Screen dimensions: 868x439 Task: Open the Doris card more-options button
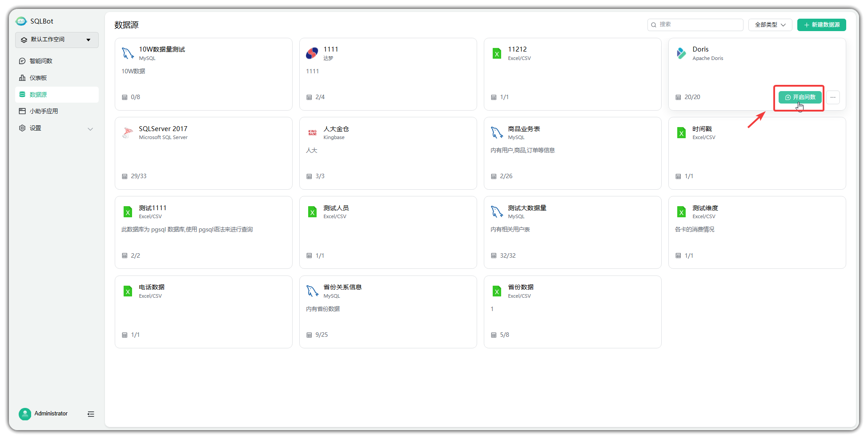point(833,97)
